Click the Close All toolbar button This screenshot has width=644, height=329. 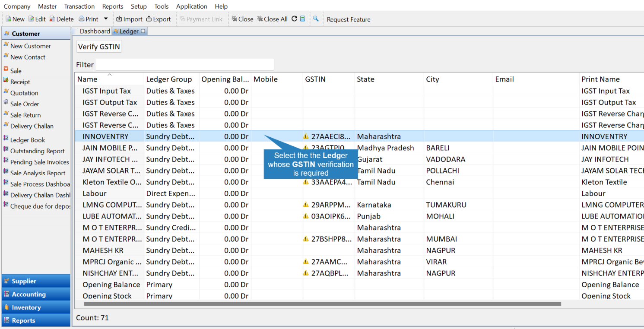pos(272,19)
